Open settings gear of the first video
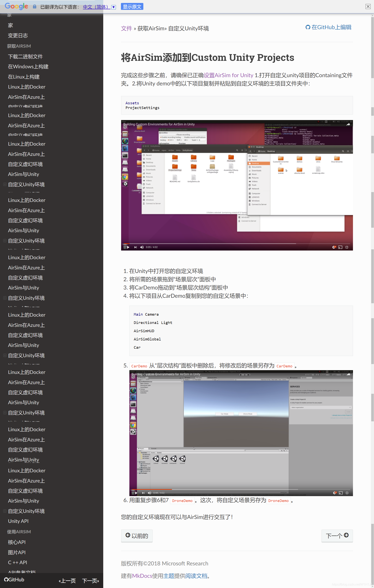This screenshot has height=588, width=374. pyautogui.click(x=334, y=247)
